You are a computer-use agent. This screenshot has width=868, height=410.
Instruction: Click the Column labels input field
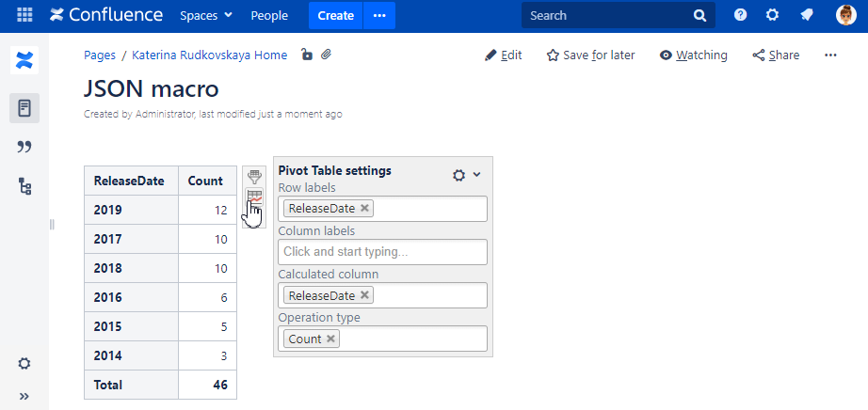coord(382,252)
